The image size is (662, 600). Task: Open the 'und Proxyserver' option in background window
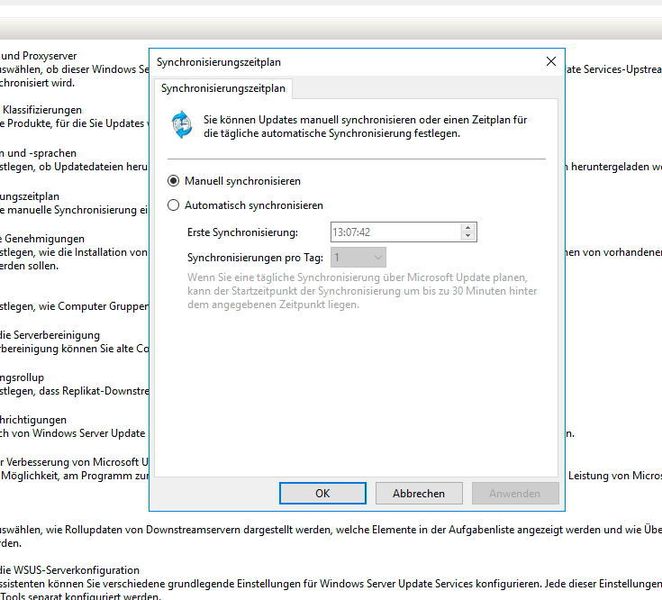coord(38,56)
